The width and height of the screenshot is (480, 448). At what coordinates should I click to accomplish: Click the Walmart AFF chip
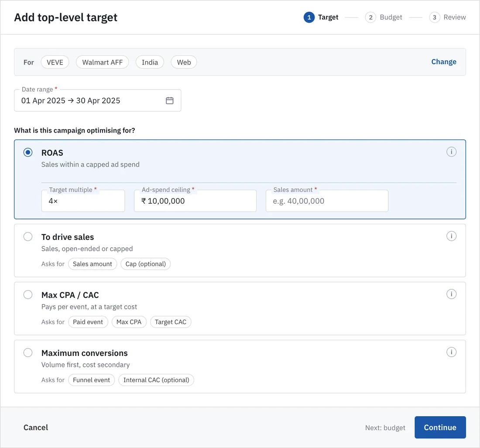pos(102,62)
